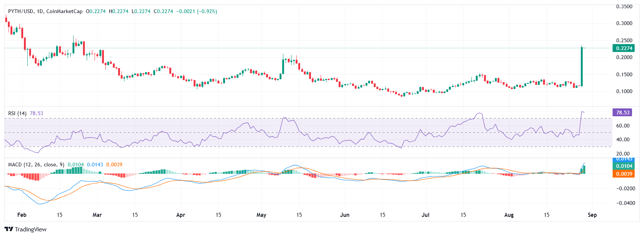The width and height of the screenshot is (644, 237).
Task: Select the RSI (14) indicator label
Action: pos(17,113)
